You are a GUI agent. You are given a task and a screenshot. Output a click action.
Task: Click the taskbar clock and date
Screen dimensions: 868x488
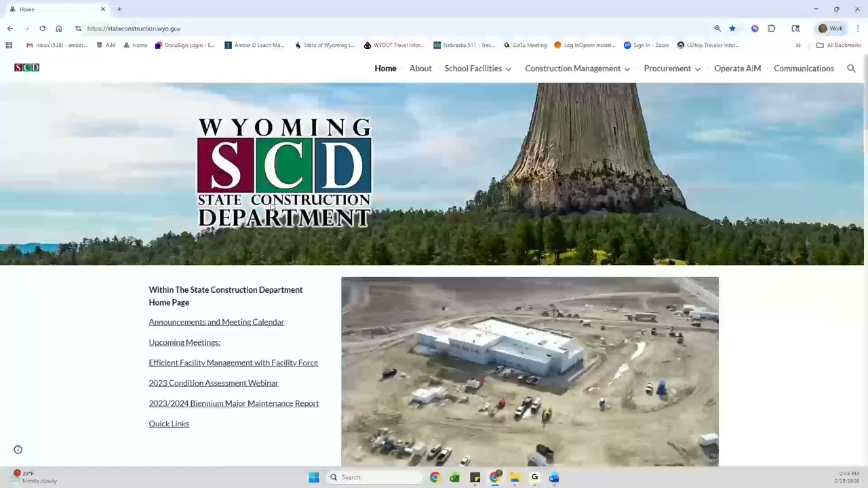(848, 477)
